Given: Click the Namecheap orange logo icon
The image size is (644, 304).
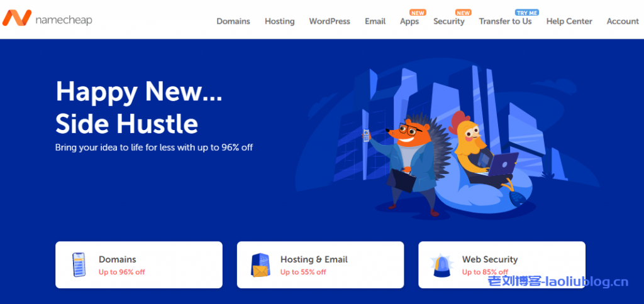Looking at the screenshot, I should 17,18.
